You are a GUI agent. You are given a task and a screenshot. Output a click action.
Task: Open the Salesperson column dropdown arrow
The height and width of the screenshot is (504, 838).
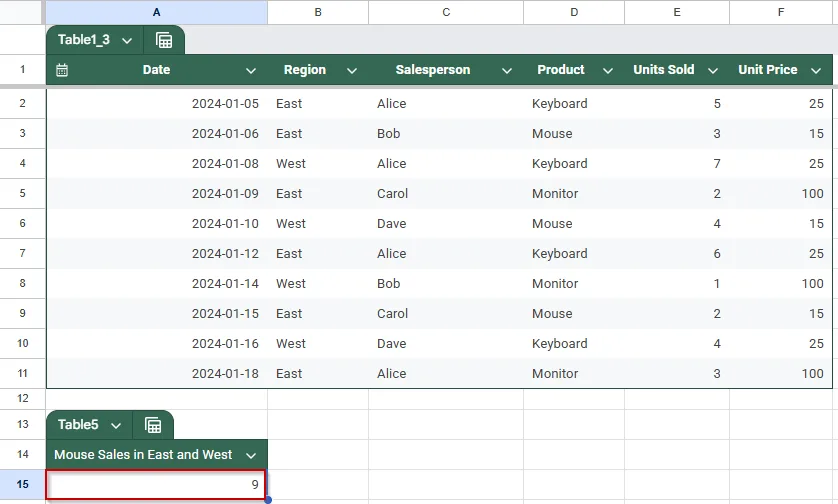[x=507, y=71]
